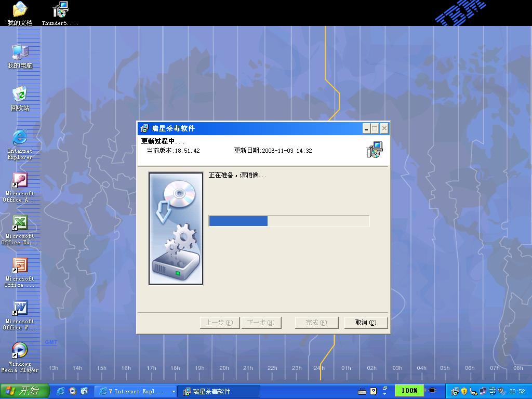Click the 取消 cancel button
The width and height of the screenshot is (532, 399).
pyautogui.click(x=366, y=322)
